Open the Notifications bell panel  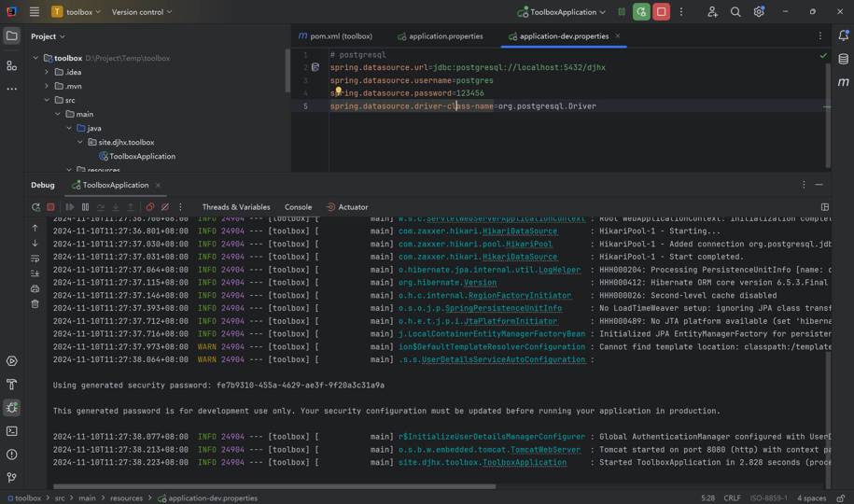pyautogui.click(x=843, y=35)
